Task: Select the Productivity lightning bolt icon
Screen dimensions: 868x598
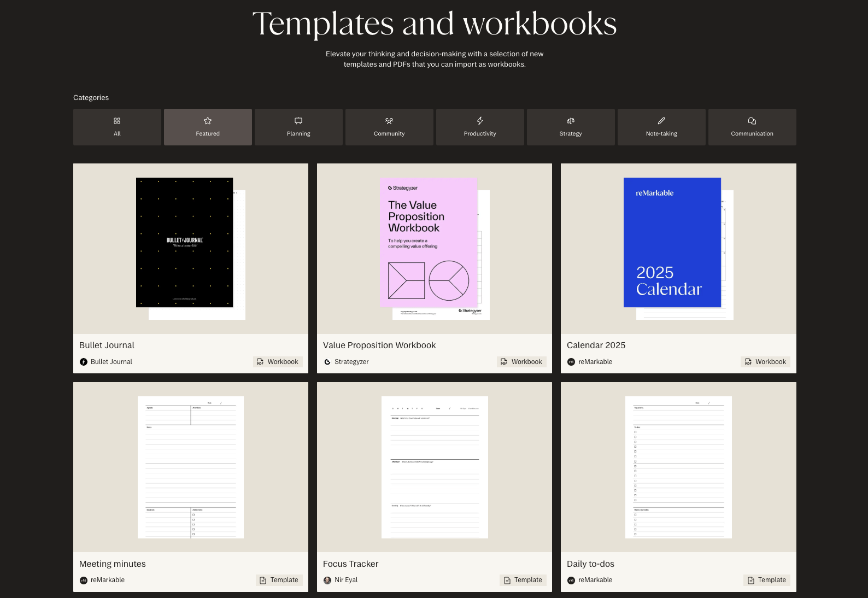Action: pos(480,121)
